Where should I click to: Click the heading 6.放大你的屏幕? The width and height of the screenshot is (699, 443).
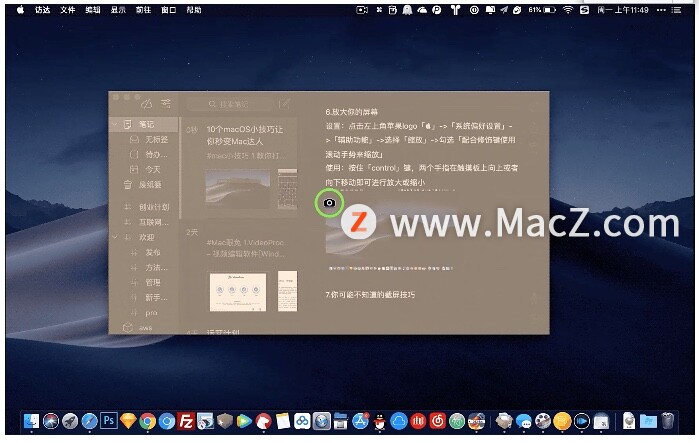pos(352,112)
